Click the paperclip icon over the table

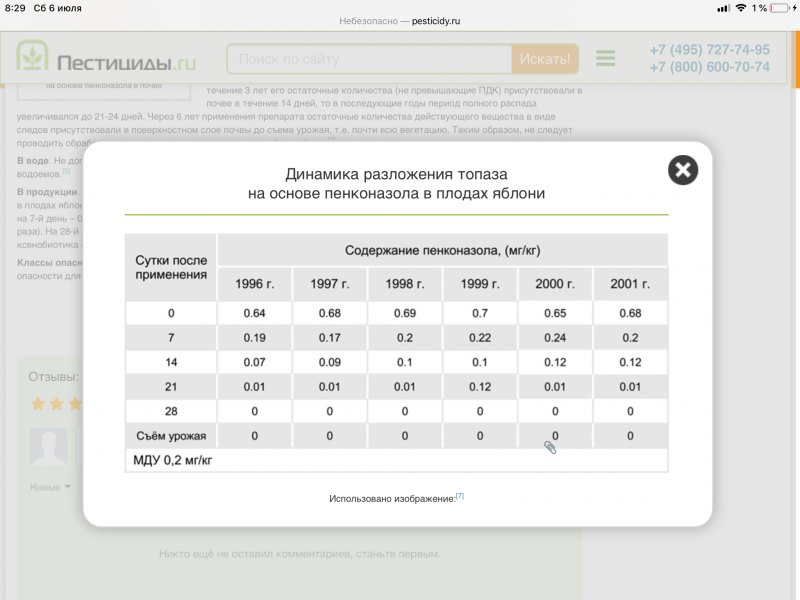pyautogui.click(x=550, y=447)
